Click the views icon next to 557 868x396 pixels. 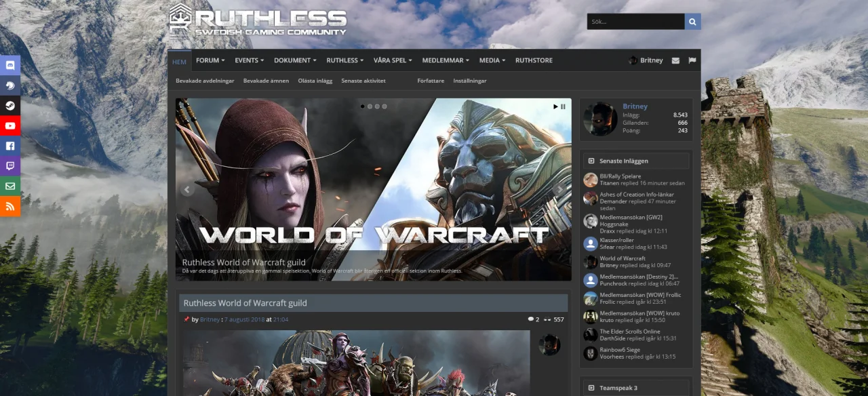pos(547,319)
